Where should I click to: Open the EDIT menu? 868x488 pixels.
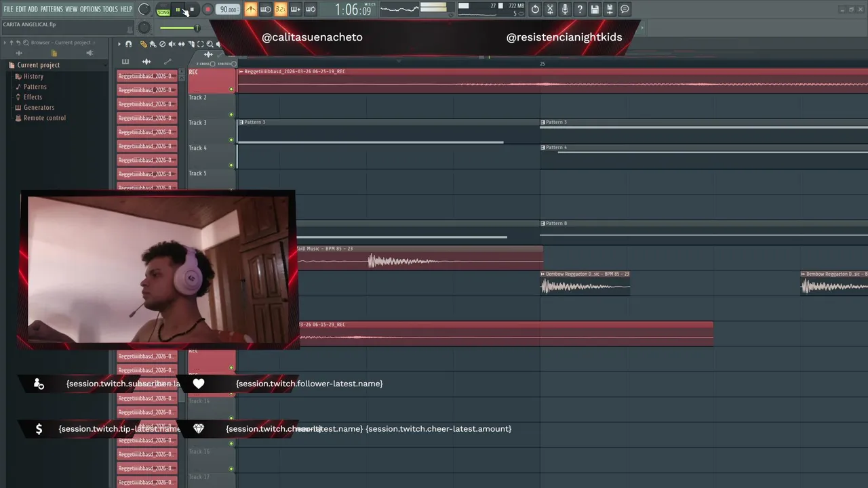[21, 9]
